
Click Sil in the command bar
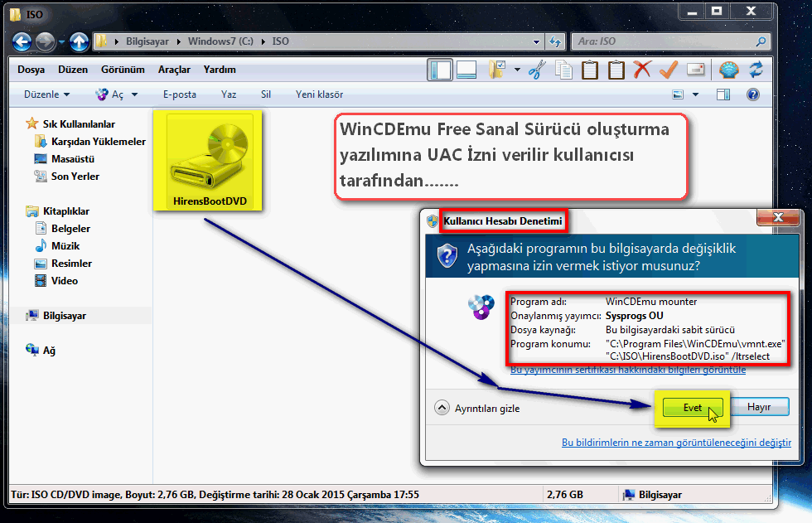click(266, 94)
